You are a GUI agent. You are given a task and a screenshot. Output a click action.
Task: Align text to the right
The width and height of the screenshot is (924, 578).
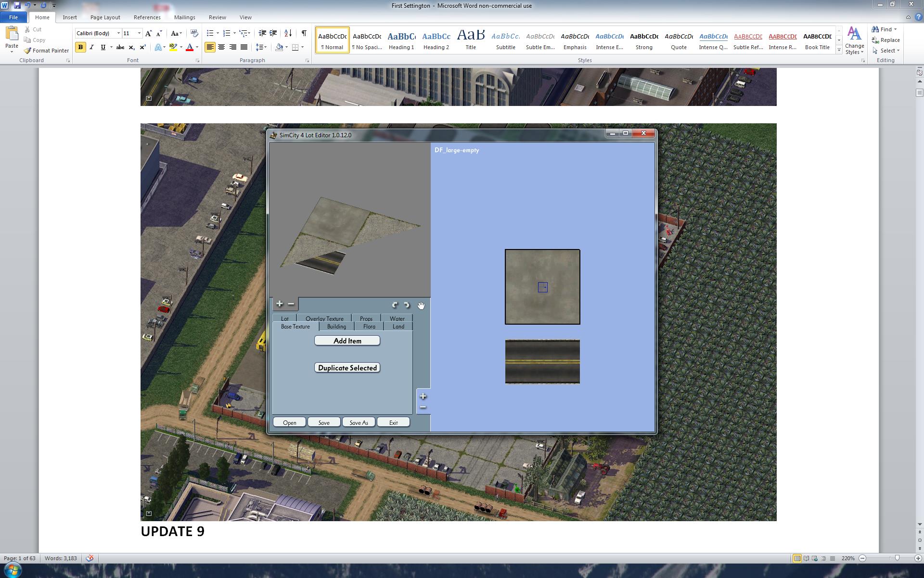click(233, 47)
